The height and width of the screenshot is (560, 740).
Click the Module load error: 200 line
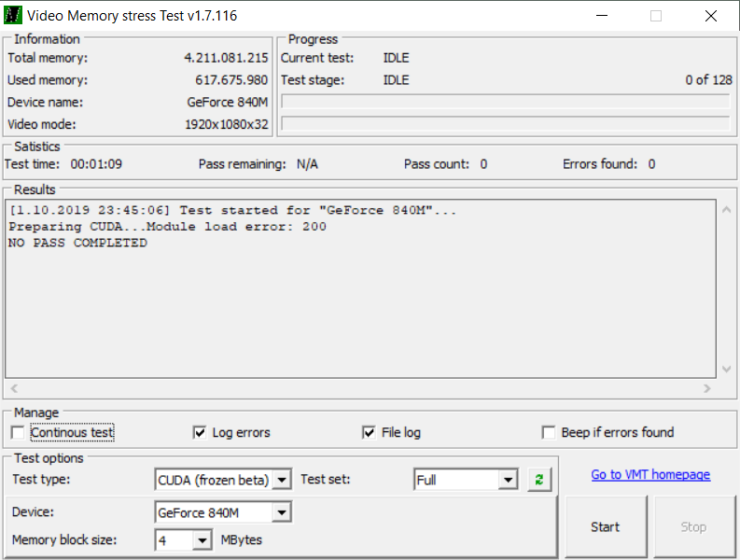(168, 227)
